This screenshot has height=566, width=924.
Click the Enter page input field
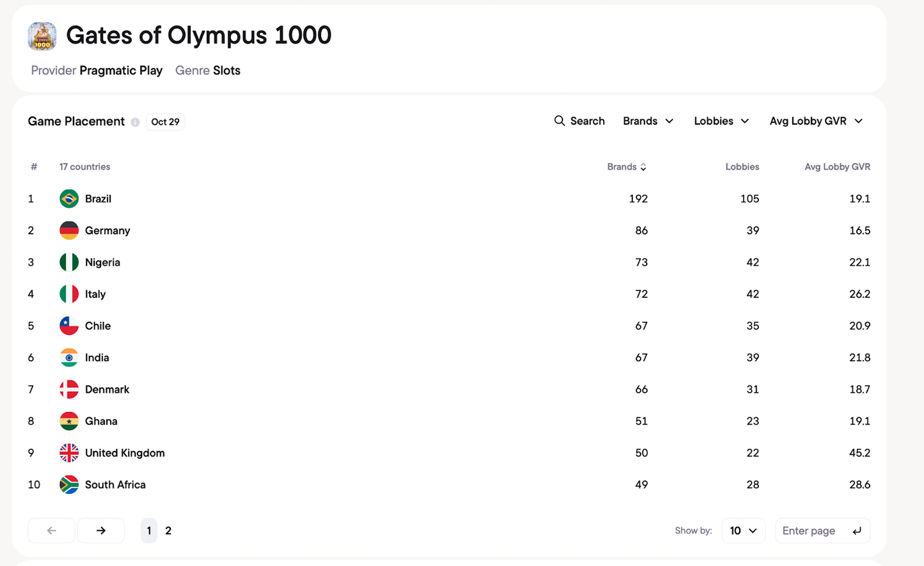[813, 531]
